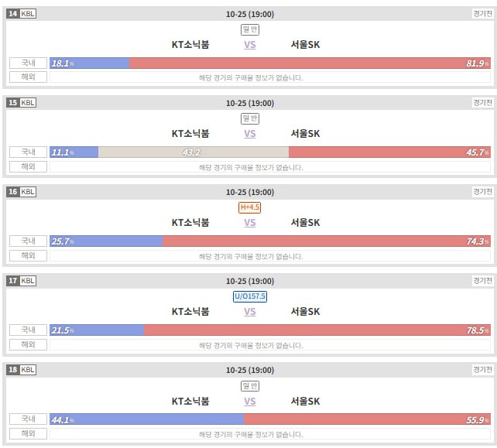Click the gray 43.2 draw bar segment
The width and height of the screenshot is (497, 448).
pos(194,152)
